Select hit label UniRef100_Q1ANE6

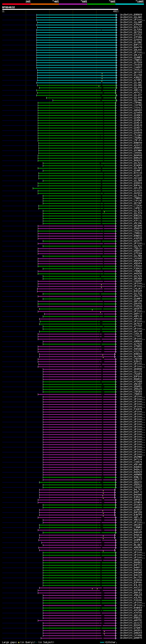coord(131,58)
